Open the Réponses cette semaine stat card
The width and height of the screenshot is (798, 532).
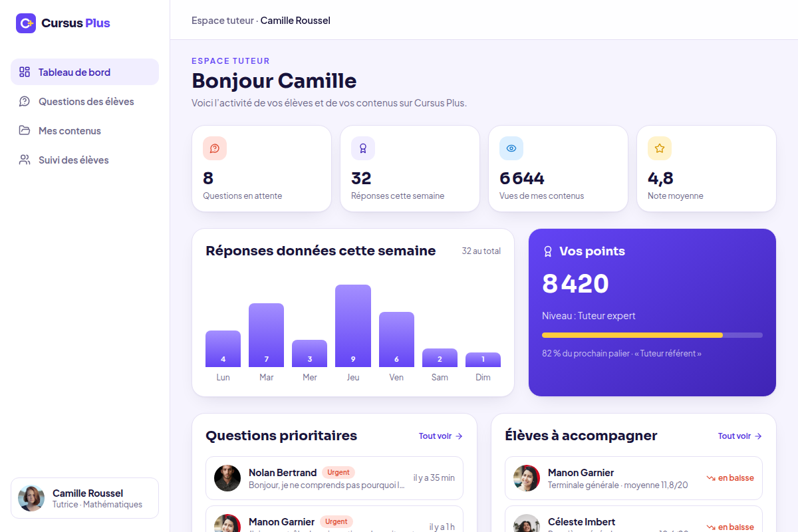tap(410, 169)
